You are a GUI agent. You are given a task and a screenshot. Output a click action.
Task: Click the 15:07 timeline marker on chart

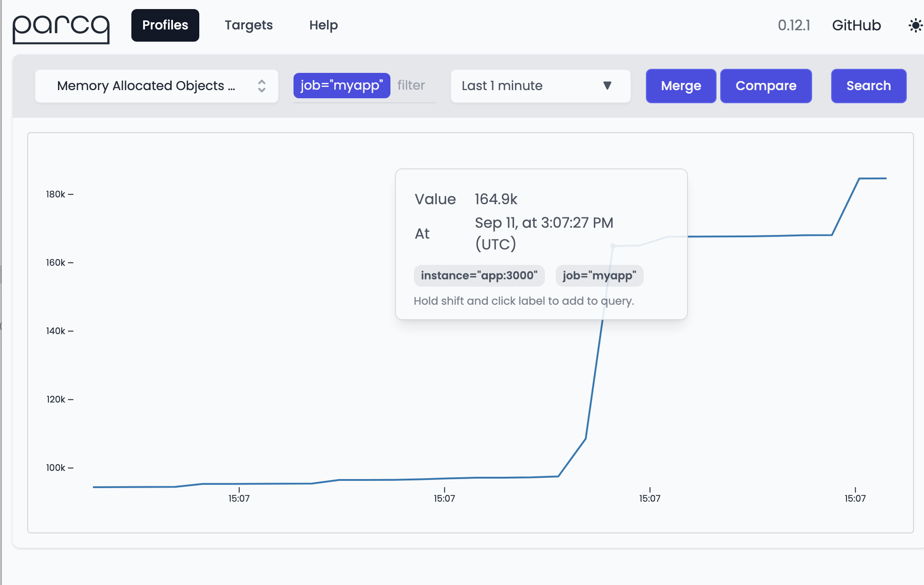(238, 498)
